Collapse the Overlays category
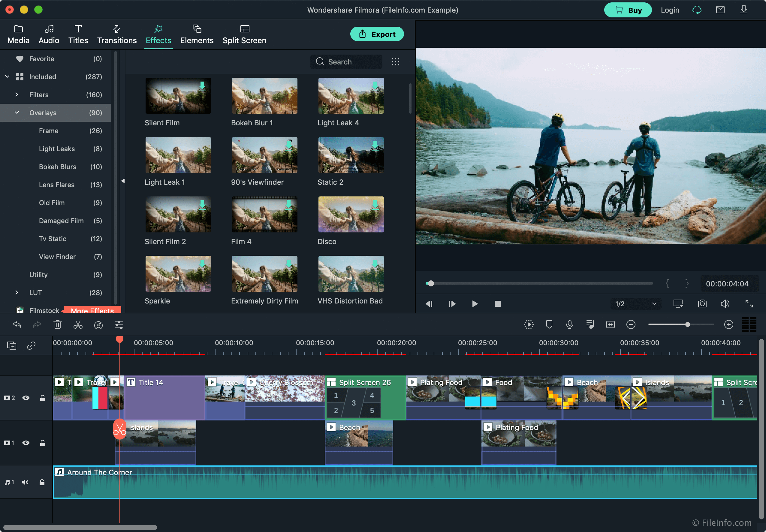This screenshot has width=766, height=532. (x=17, y=113)
